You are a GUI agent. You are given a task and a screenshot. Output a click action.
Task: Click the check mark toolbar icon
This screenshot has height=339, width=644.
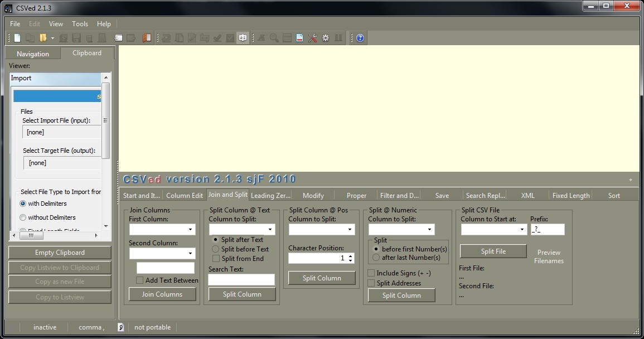point(217,38)
